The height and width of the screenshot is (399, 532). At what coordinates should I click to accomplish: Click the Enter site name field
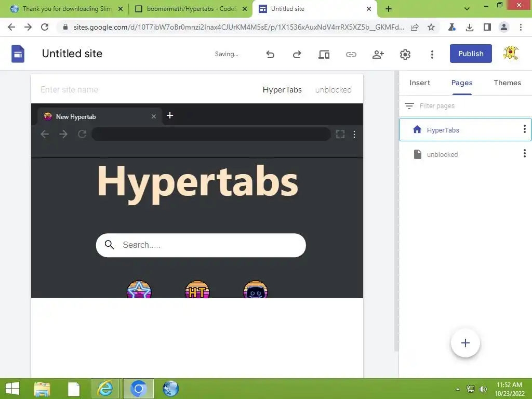tap(69, 89)
